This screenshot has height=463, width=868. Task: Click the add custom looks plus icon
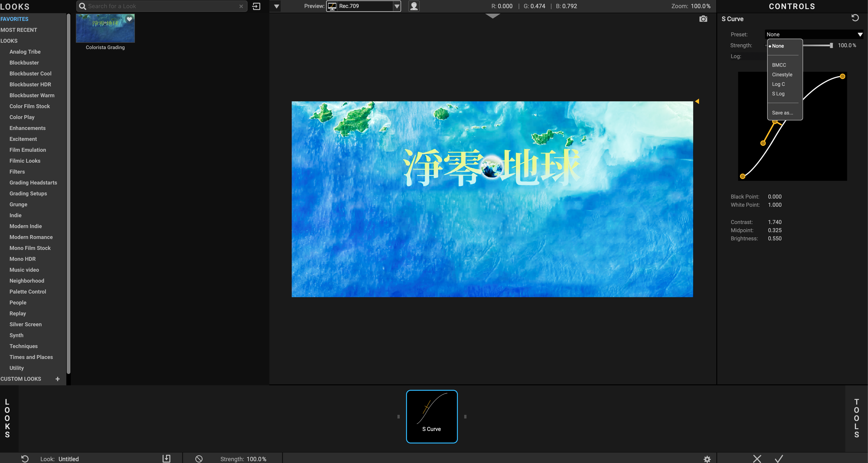[58, 379]
